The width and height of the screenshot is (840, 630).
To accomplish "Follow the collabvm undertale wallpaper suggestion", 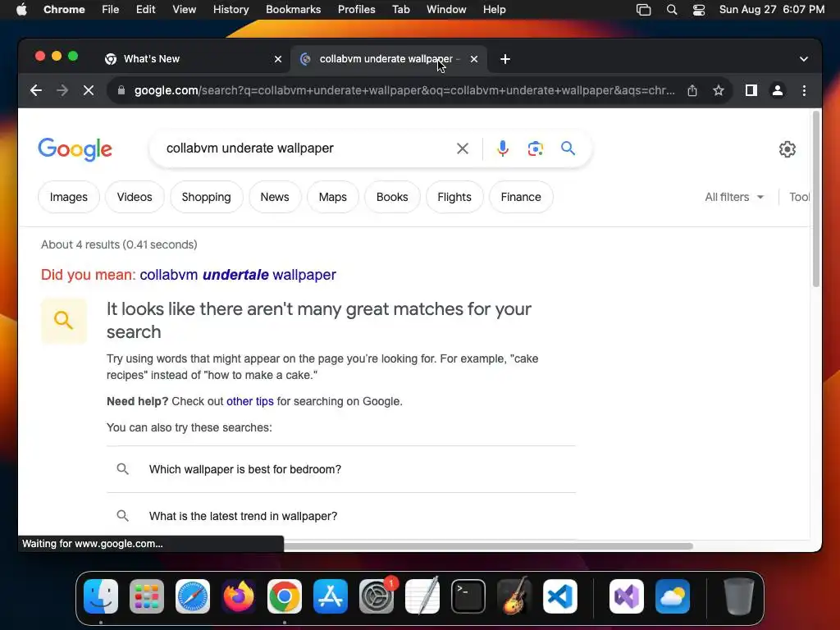I will (x=238, y=275).
